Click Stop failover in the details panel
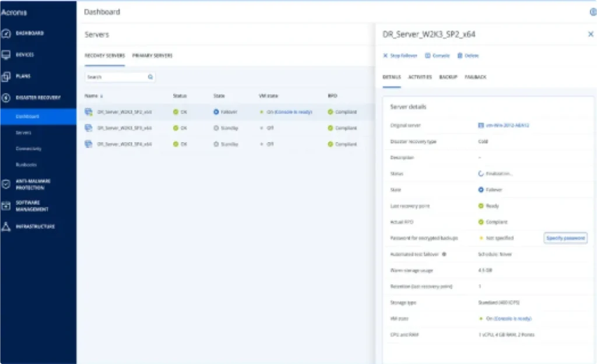The width and height of the screenshot is (597, 364). click(x=400, y=55)
